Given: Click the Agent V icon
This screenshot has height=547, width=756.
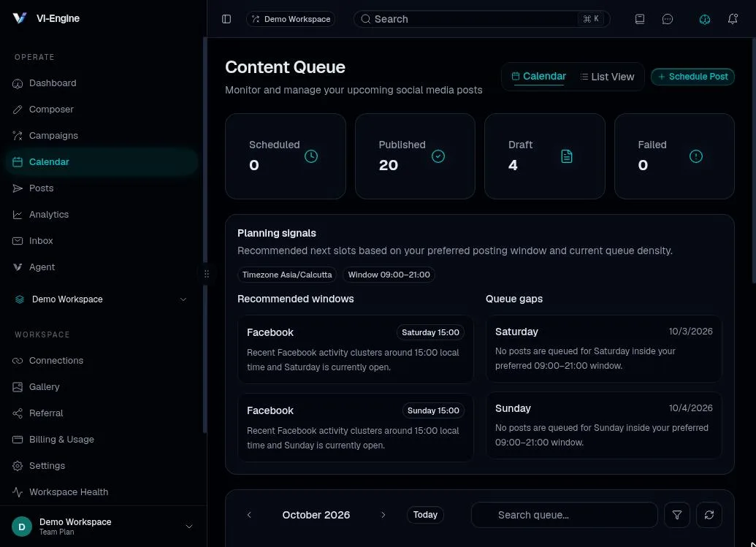Looking at the screenshot, I should (18, 267).
